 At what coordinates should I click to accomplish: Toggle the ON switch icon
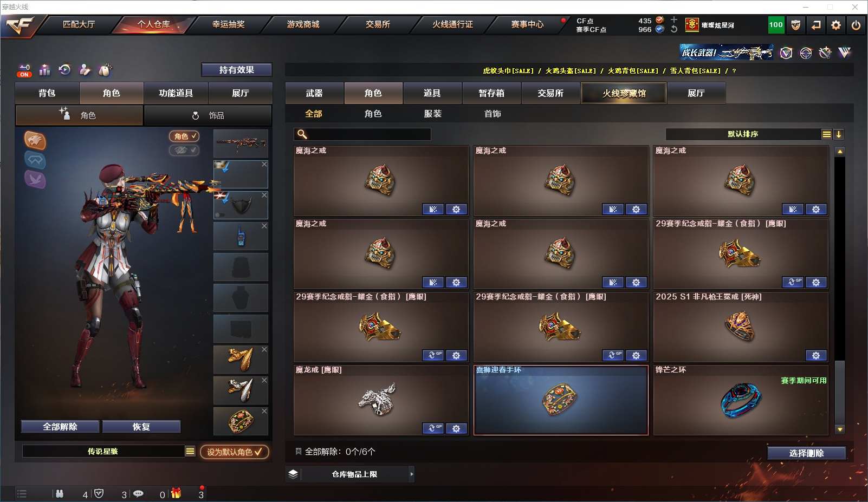(24, 71)
